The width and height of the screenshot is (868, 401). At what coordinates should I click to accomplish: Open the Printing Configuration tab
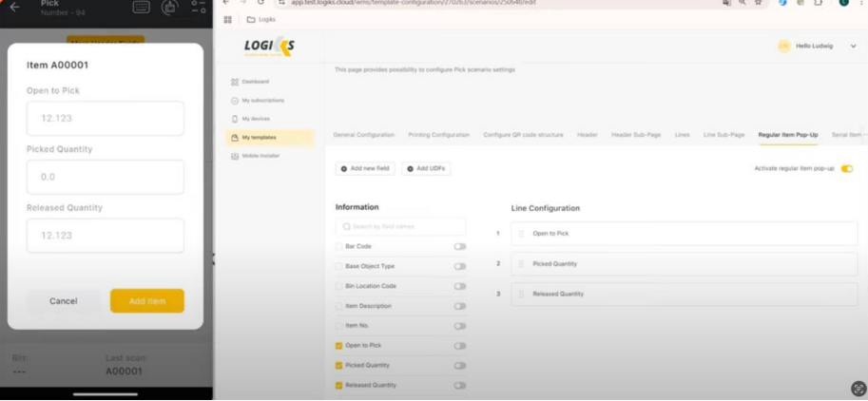438,135
